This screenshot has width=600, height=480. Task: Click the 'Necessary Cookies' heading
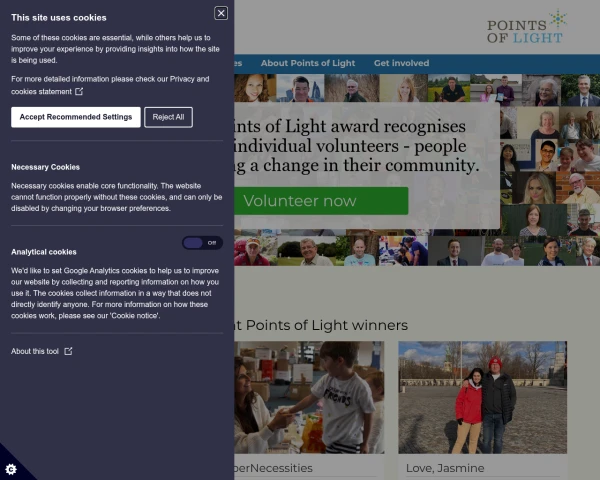click(46, 167)
